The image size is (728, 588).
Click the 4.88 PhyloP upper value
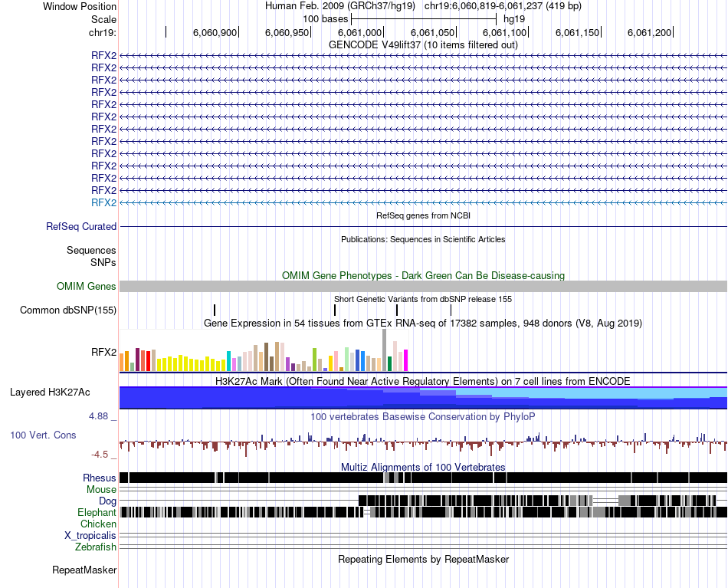(x=98, y=416)
